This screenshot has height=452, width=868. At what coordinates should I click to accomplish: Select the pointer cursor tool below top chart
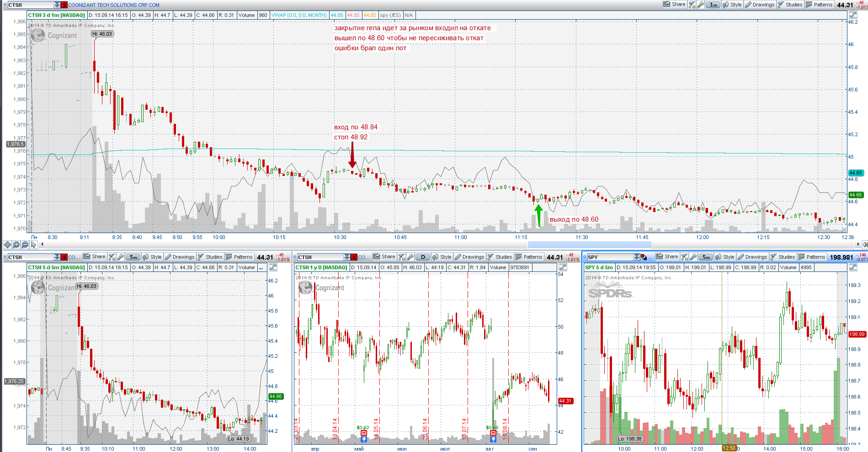click(x=33, y=245)
